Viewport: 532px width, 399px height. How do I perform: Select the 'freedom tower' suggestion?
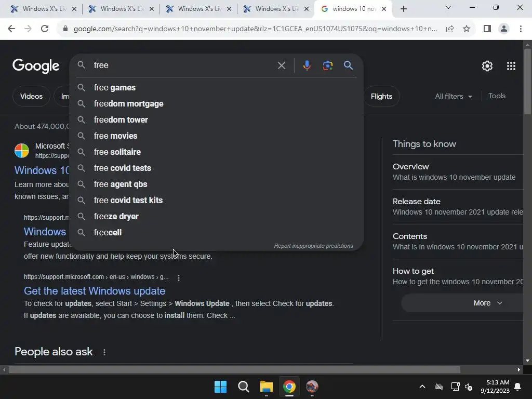(217, 120)
